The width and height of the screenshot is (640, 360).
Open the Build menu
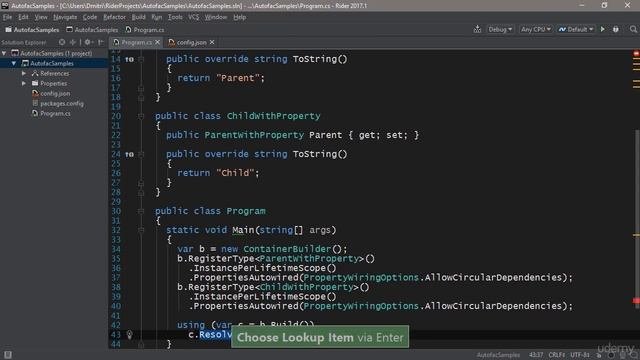click(x=138, y=17)
